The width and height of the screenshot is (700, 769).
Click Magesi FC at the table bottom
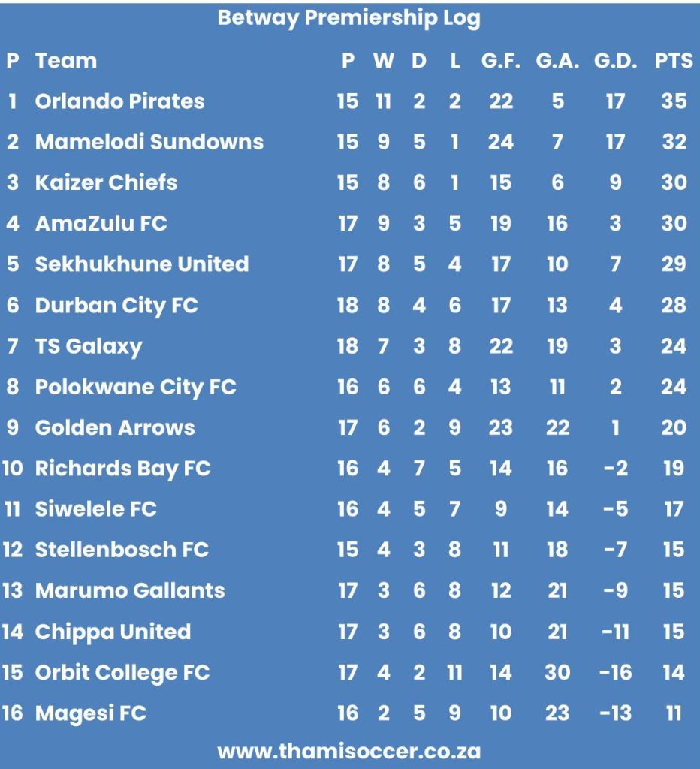90,713
